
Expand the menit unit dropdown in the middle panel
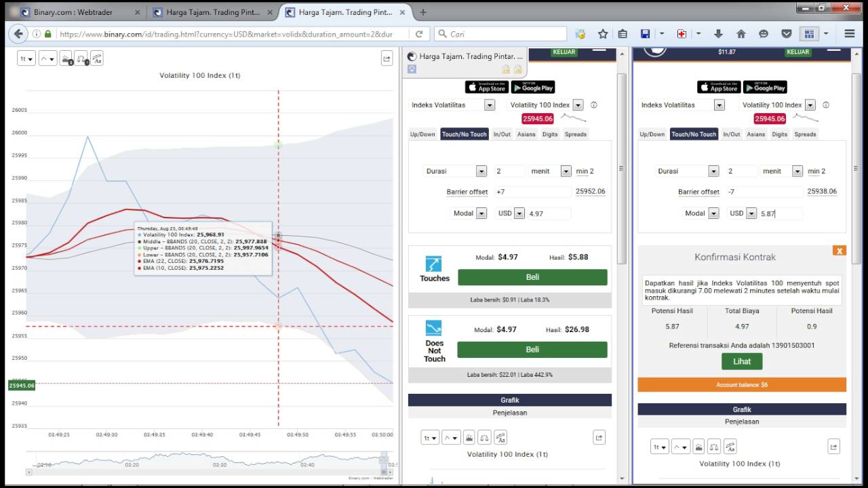coord(566,171)
